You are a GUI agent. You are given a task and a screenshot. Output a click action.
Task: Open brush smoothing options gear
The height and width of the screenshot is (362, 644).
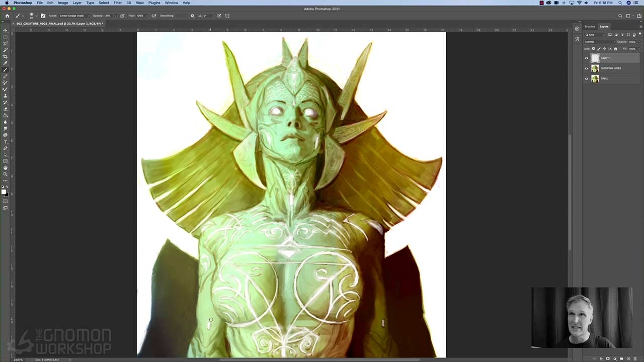click(x=192, y=16)
